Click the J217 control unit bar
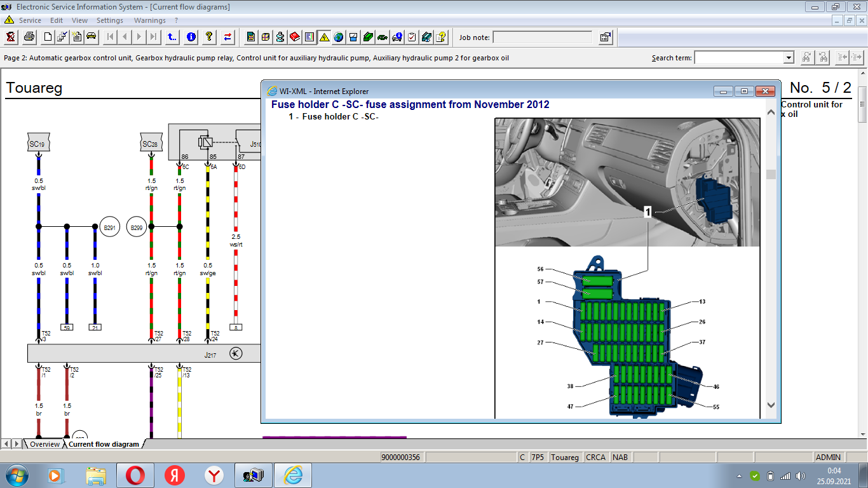The height and width of the screenshot is (488, 868). pos(144,354)
